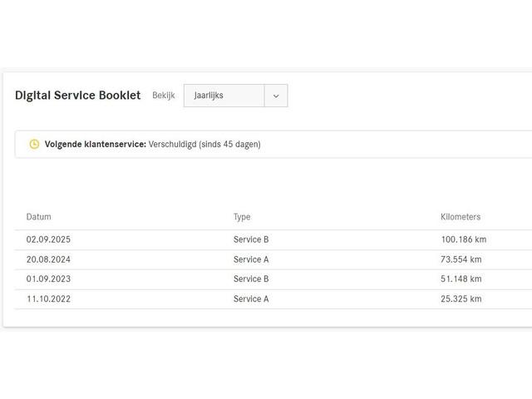532x399 pixels.
Task: Click the Digital Service Booklet heading
Action: point(77,96)
